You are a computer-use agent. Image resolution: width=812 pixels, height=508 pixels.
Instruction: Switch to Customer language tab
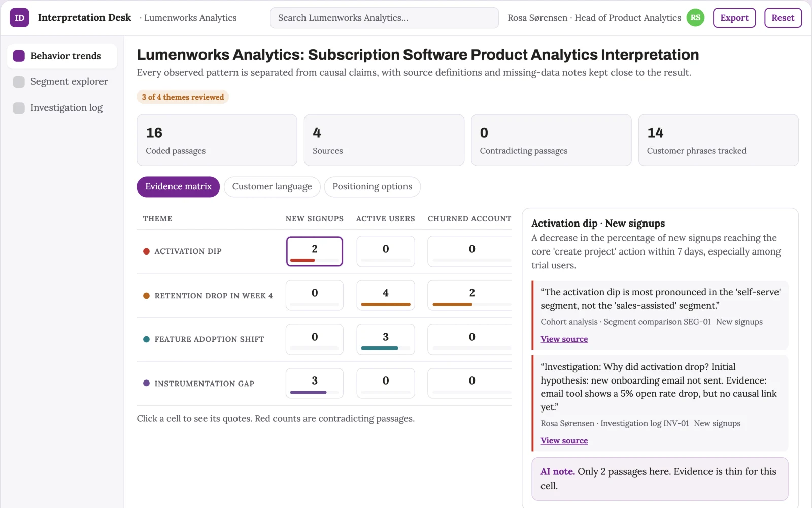[272, 187]
